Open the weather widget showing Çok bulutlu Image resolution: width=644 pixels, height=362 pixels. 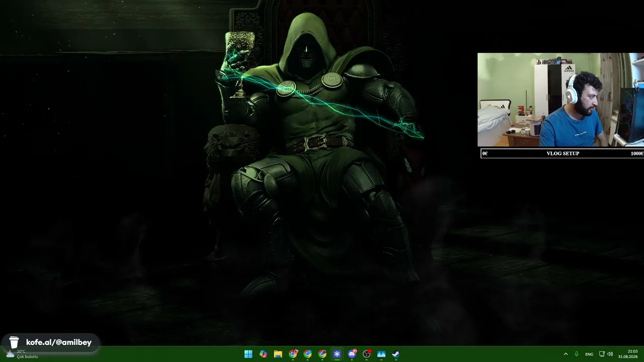click(x=22, y=354)
